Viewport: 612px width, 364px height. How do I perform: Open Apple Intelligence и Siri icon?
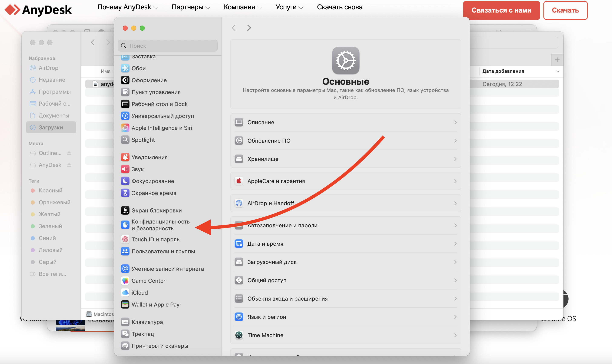click(x=125, y=128)
